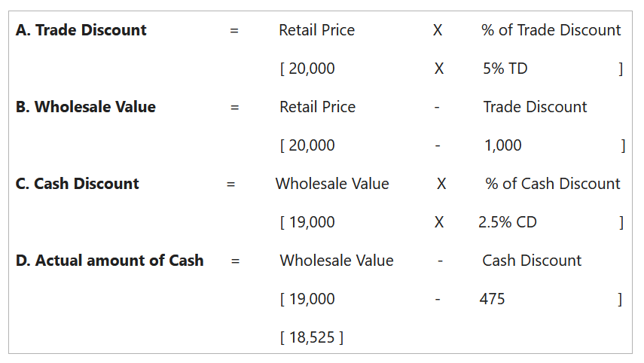Click the '475' cash discount amount
The height and width of the screenshot is (363, 644).
492,299
